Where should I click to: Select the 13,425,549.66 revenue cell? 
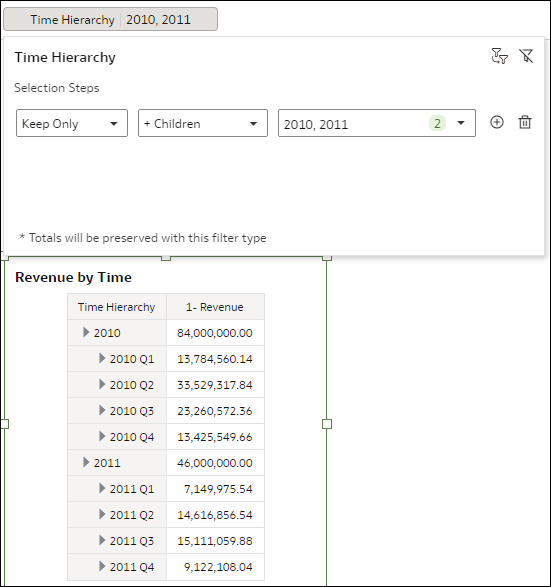pyautogui.click(x=215, y=437)
